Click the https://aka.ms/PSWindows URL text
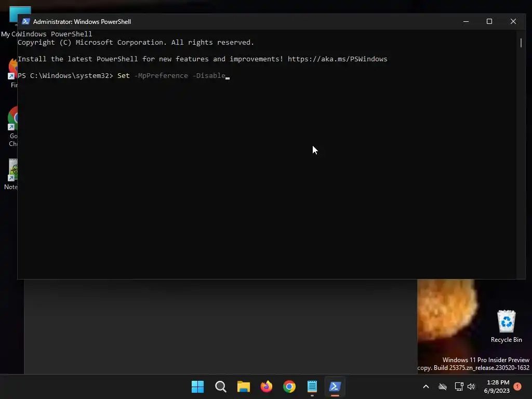 click(x=337, y=59)
